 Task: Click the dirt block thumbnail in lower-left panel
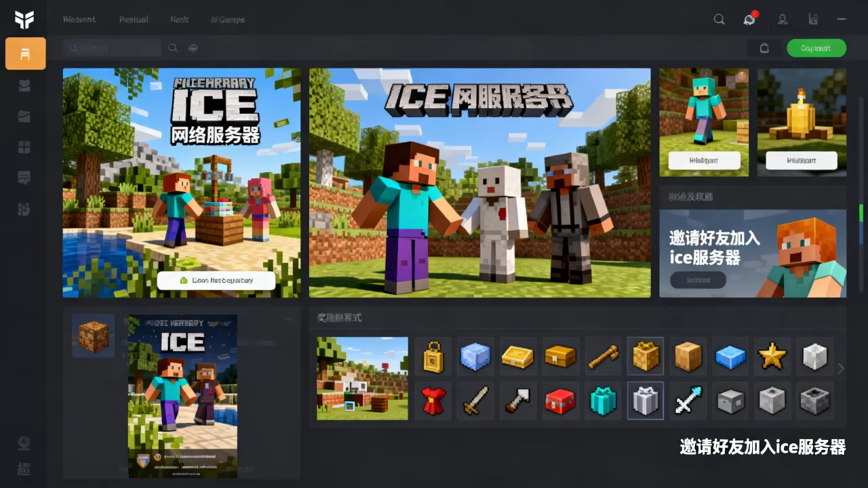click(x=93, y=335)
